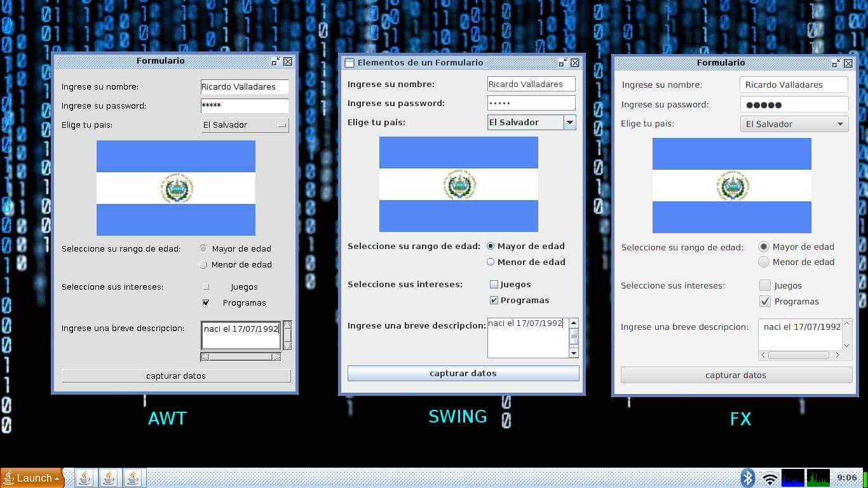Open the Bluetooth tray icon
Screen dimensions: 868x488
pos(748,478)
